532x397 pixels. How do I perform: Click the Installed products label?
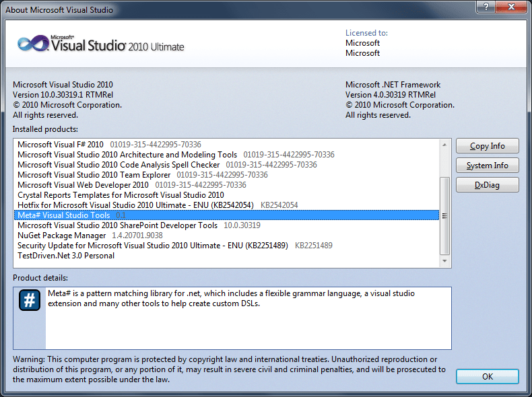point(46,129)
